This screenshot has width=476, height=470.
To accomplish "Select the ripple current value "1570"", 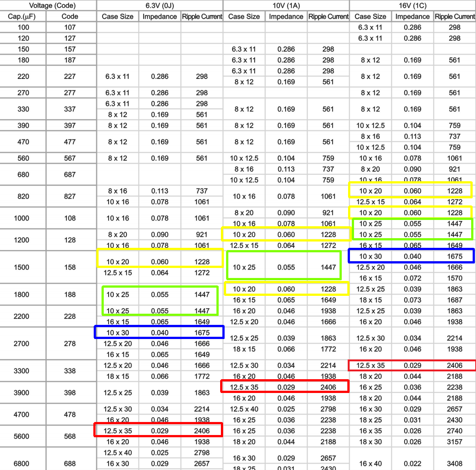I will 455,278.
